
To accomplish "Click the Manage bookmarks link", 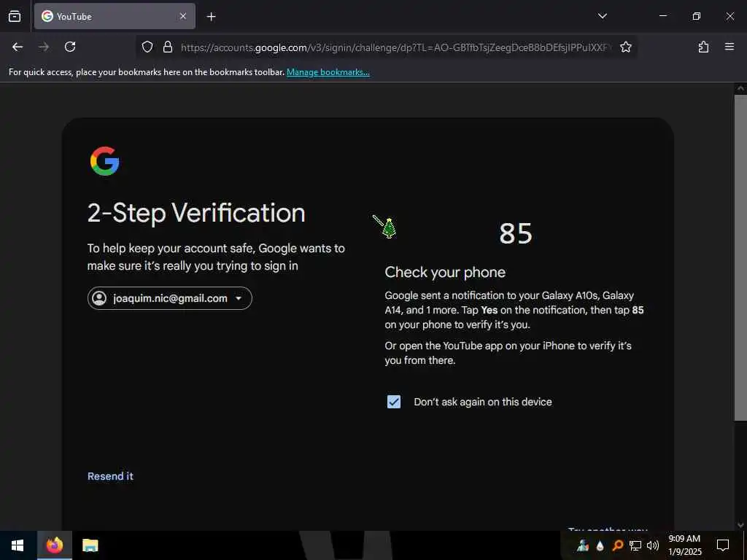I will pyautogui.click(x=328, y=72).
